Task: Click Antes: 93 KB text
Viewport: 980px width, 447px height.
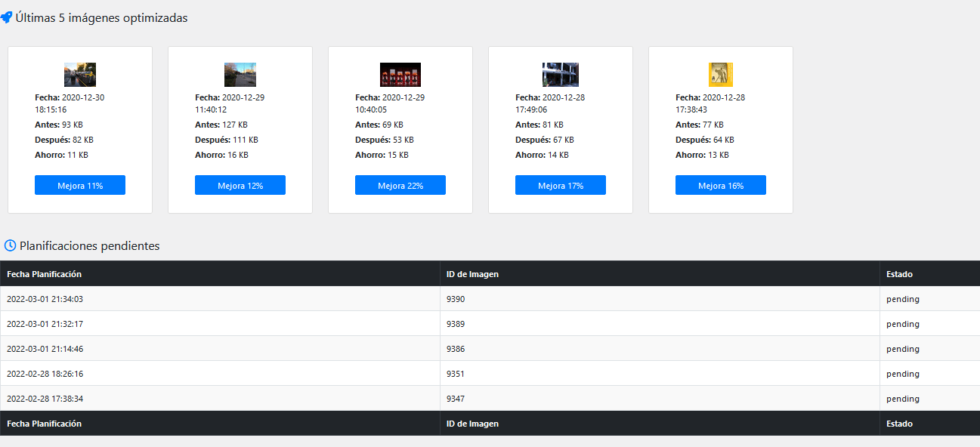Action: [x=59, y=125]
